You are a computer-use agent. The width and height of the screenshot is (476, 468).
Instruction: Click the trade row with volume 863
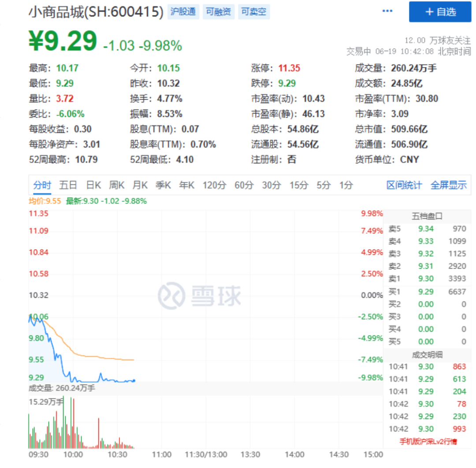[x=427, y=367]
